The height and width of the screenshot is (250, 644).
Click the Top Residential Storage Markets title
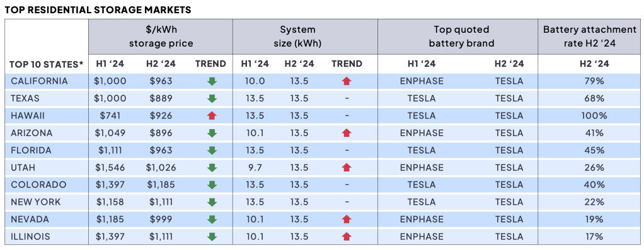[x=98, y=10]
